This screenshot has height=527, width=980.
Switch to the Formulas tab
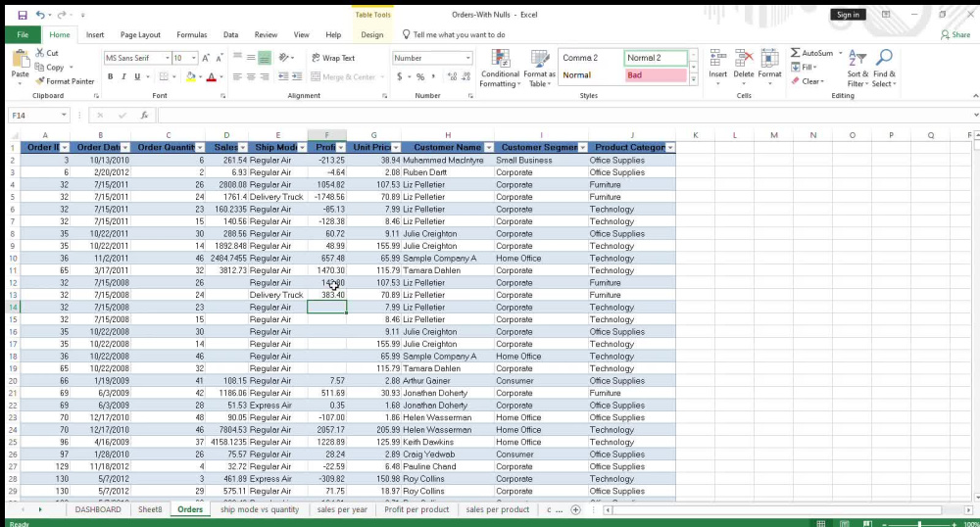click(192, 35)
